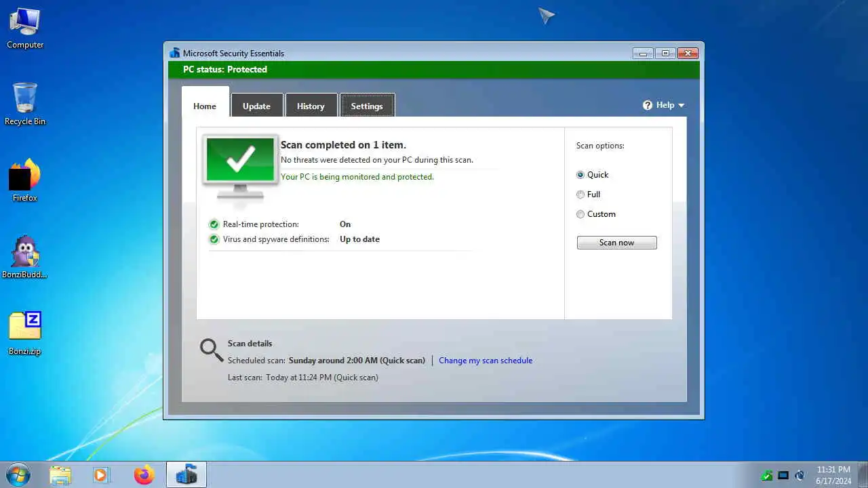Select the BonziBuddy desktop icon
The height and width of the screenshot is (488, 868).
click(25, 257)
